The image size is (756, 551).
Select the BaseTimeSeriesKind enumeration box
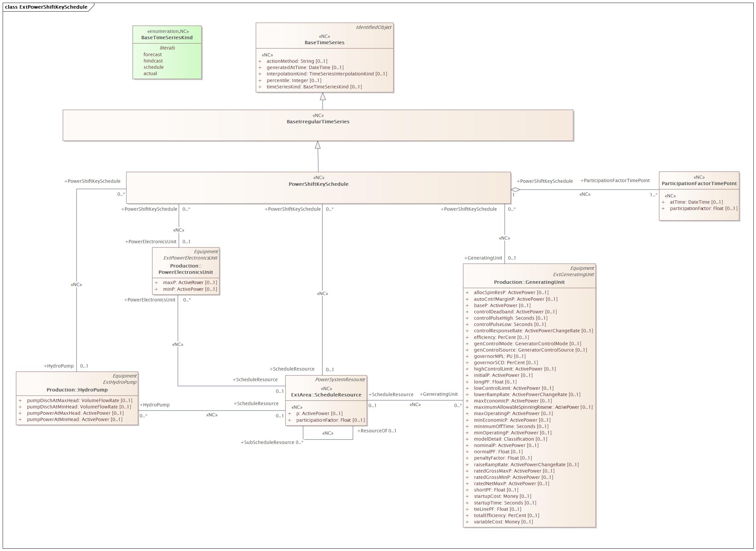pos(167,37)
